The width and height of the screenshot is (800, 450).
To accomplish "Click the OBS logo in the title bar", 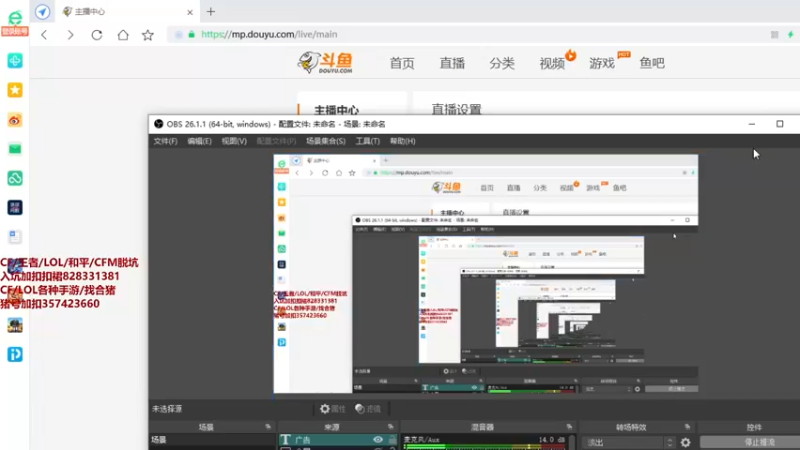I will [159, 124].
